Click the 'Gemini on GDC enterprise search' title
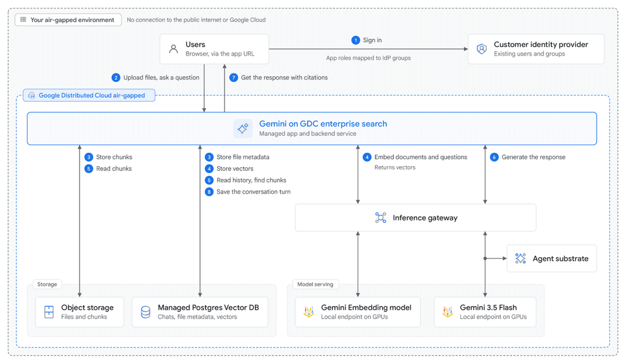 323,124
